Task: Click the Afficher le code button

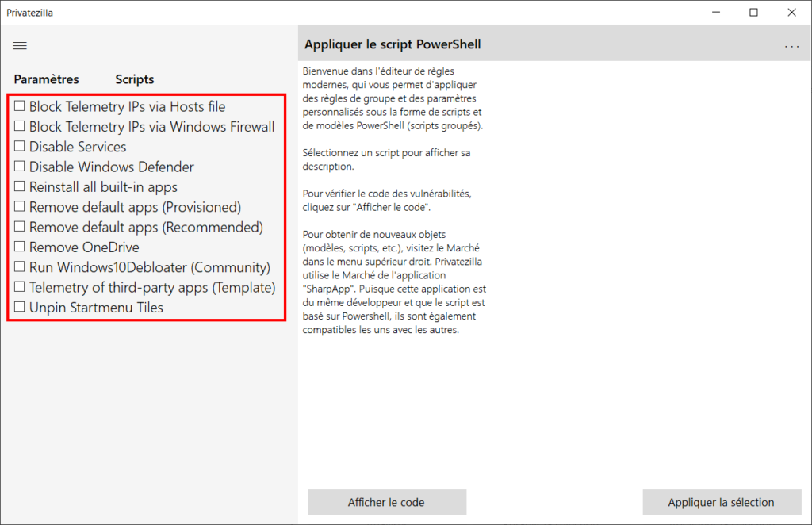Action: point(387,502)
